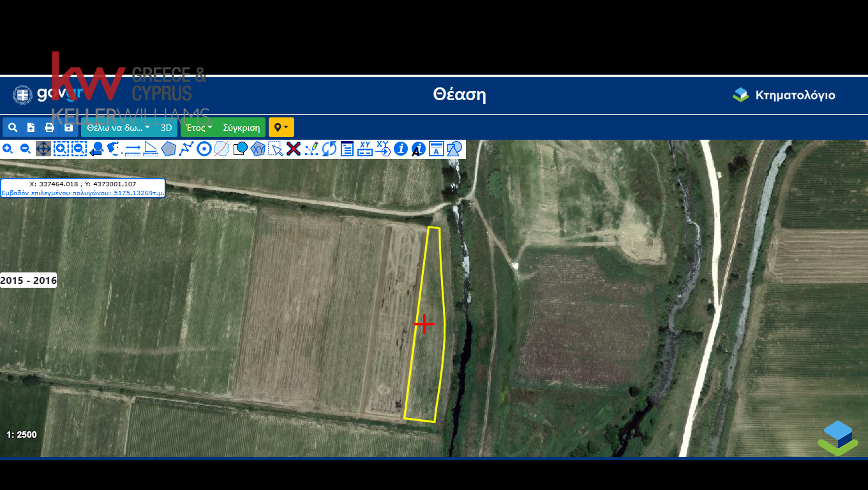
Task: Click the refresh arrows icon
Action: (329, 149)
